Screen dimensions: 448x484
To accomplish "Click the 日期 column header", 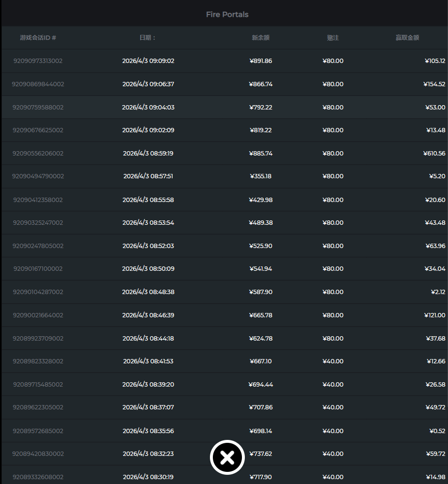I will 148,38.
